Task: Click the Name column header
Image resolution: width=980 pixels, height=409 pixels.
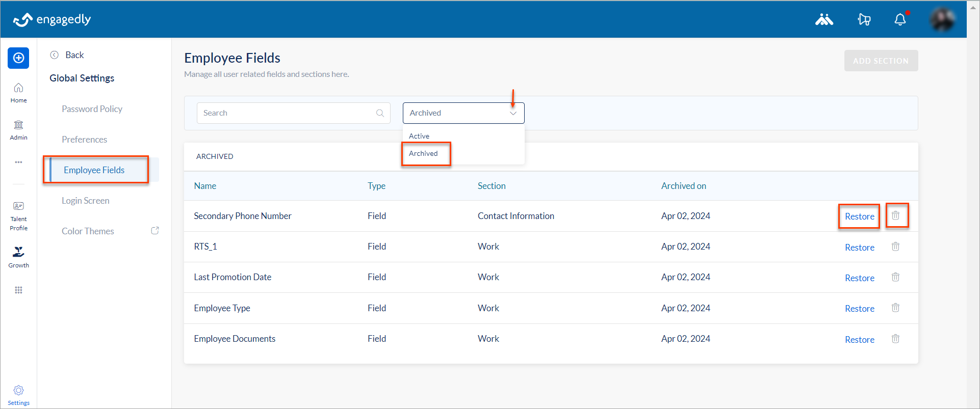Action: [x=205, y=186]
